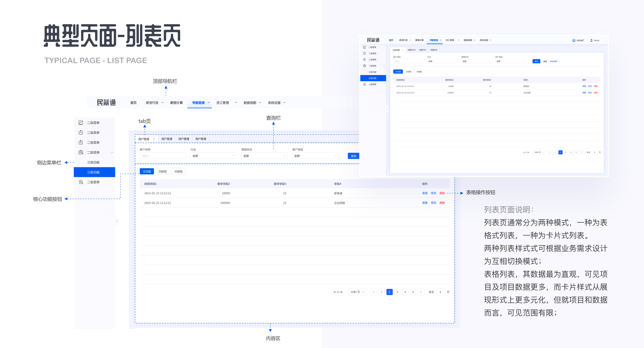Click the 数字字段2 column header in large table
The image size is (644, 348).
pyautogui.click(x=223, y=184)
